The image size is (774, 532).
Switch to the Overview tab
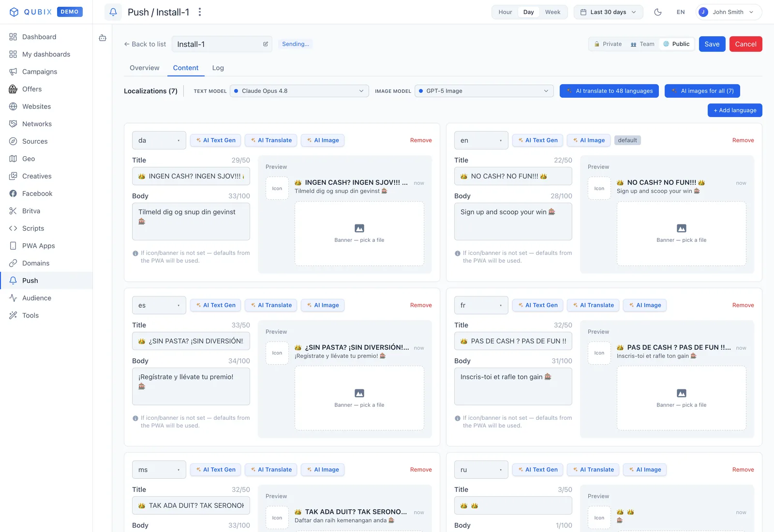tap(145, 68)
